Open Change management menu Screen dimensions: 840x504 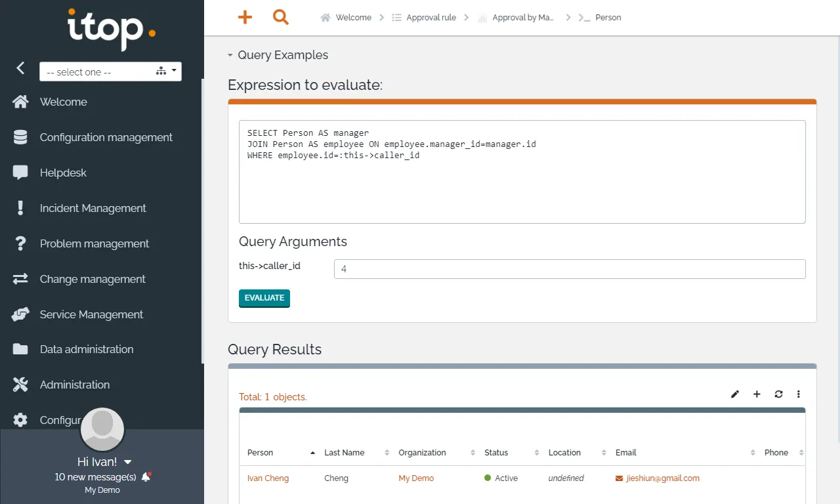pos(93,279)
